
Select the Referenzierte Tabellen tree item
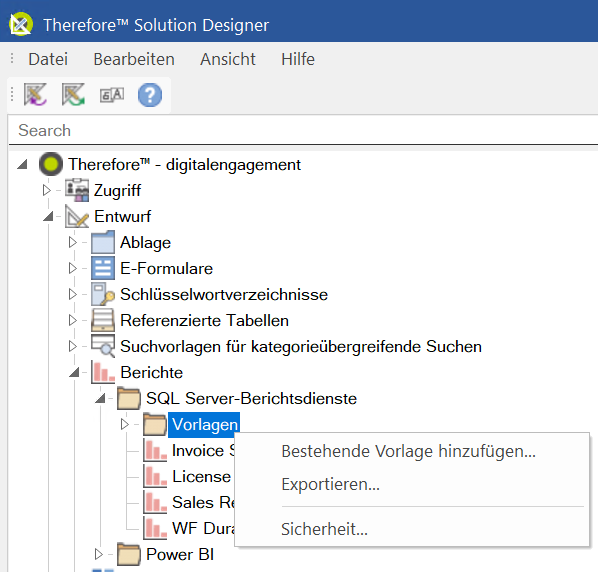pos(204,320)
